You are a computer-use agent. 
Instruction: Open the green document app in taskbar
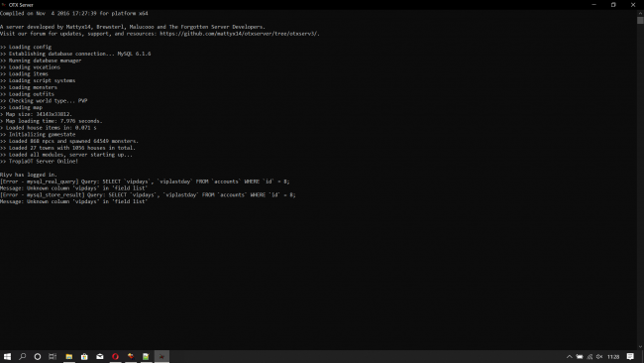tap(146, 356)
